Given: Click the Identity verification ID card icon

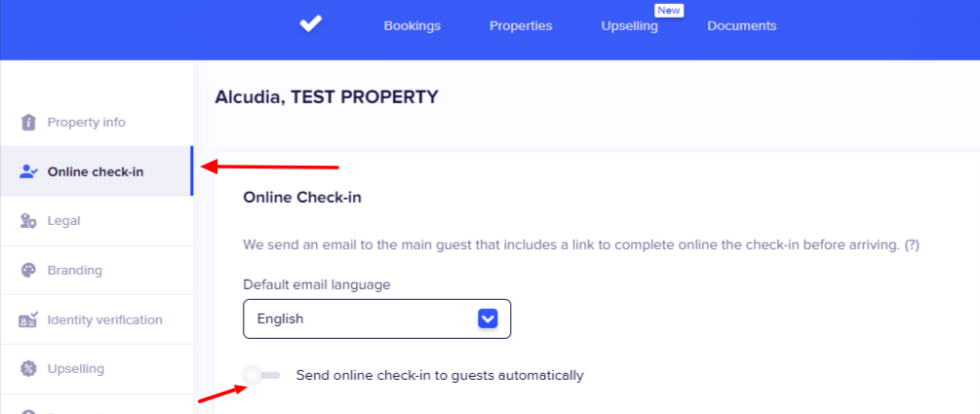Looking at the screenshot, I should pyautogui.click(x=28, y=320).
